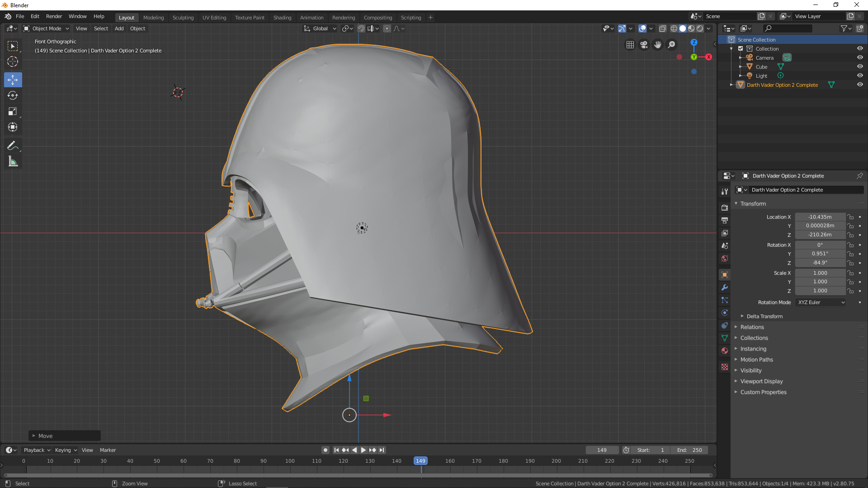This screenshot has height=488, width=868.
Task: Expand the Relations panel
Action: coord(752,327)
